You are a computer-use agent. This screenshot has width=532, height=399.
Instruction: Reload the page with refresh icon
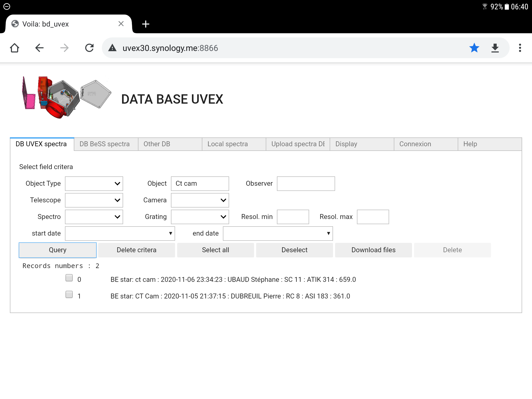[x=89, y=48]
